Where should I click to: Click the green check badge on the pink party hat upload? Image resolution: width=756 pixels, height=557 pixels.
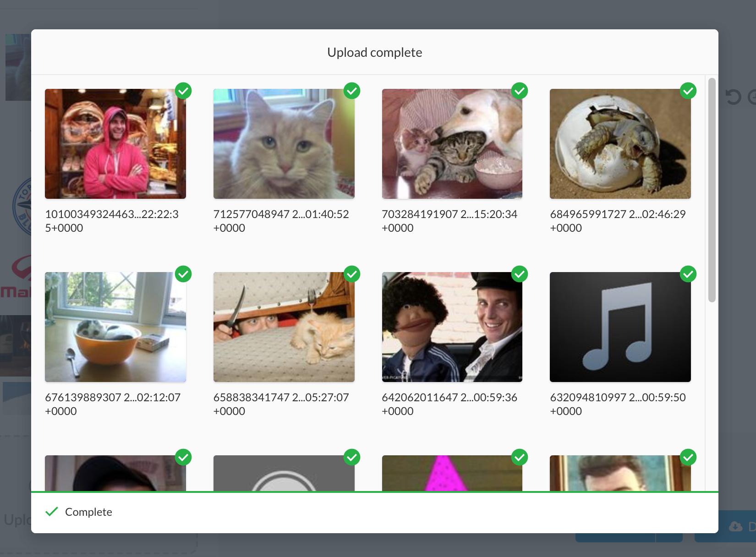click(520, 457)
